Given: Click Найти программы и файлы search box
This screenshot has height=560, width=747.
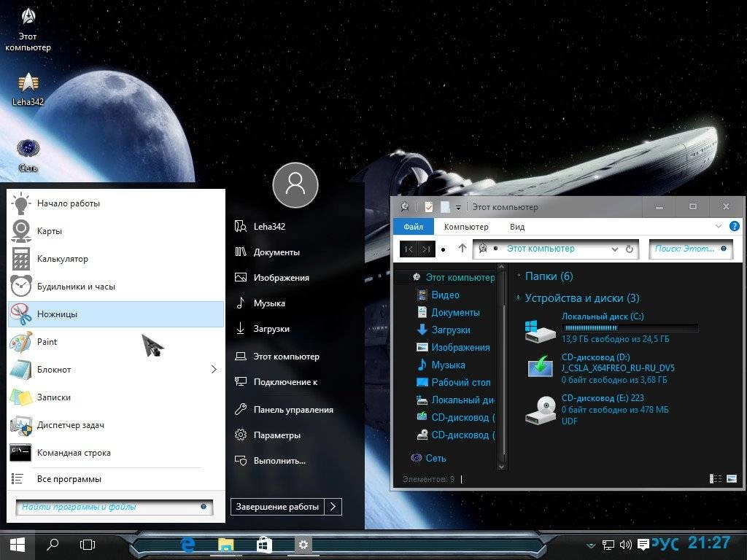Looking at the screenshot, I should point(115,507).
